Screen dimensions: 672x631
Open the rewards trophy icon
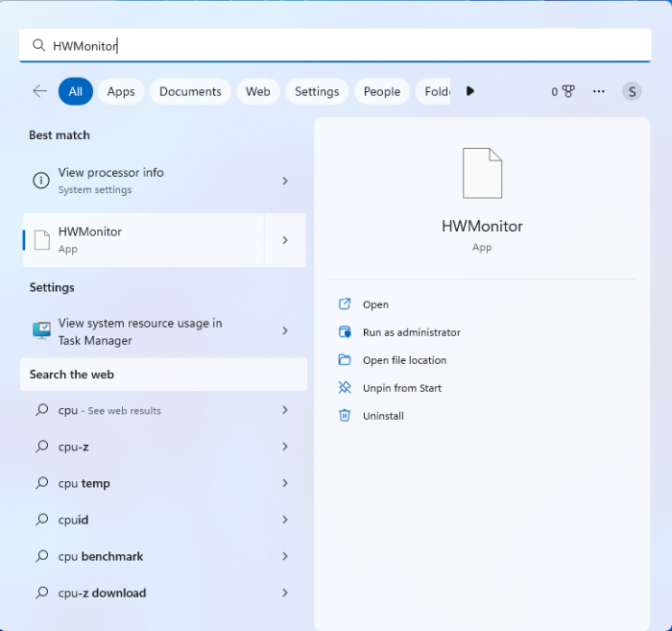coord(568,91)
